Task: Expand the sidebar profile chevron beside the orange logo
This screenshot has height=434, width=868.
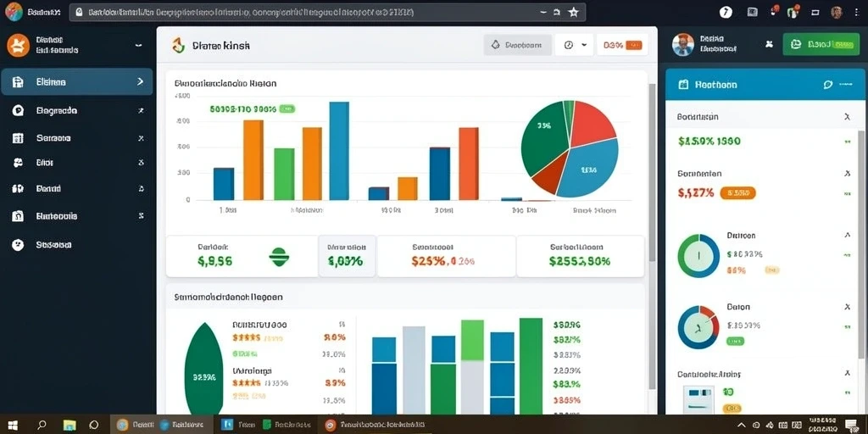Action: point(138,46)
